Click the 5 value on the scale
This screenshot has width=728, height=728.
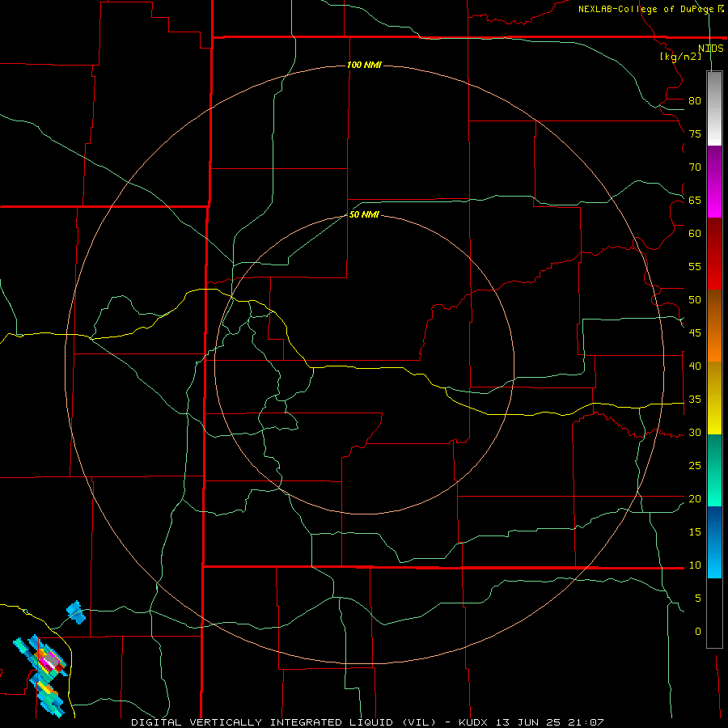pyautogui.click(x=698, y=599)
